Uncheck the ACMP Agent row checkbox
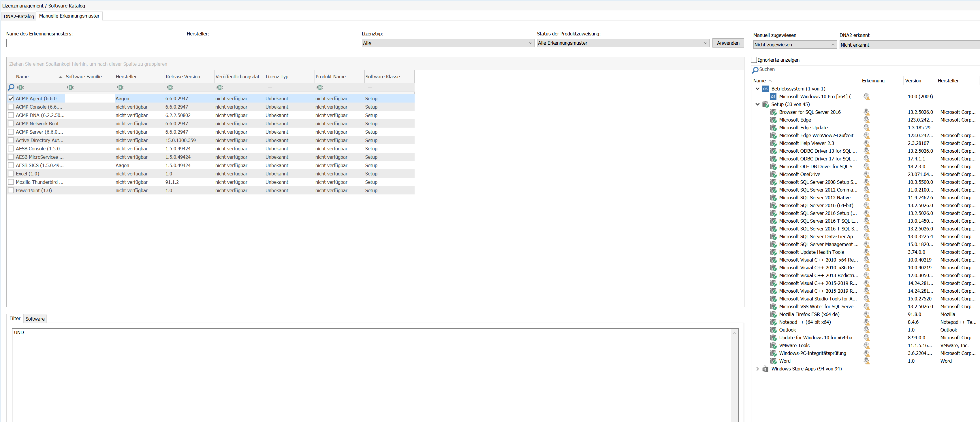Viewport: 980px width, 422px height. 11,99
